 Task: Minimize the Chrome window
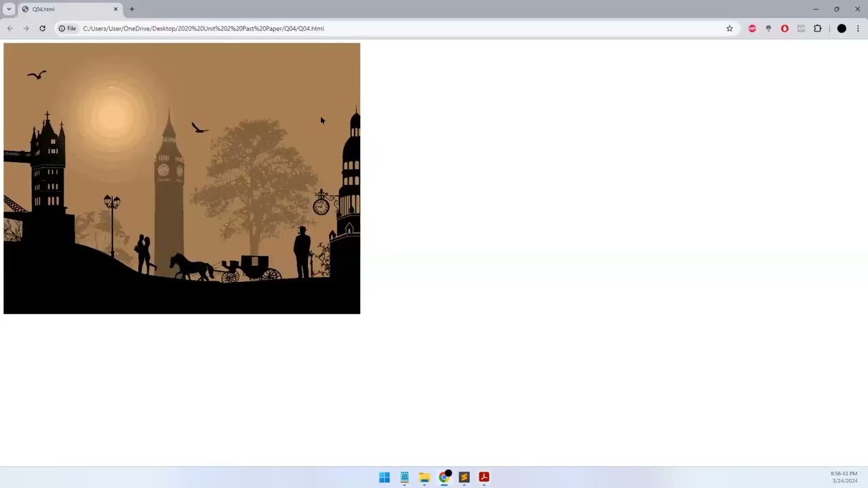(x=816, y=9)
